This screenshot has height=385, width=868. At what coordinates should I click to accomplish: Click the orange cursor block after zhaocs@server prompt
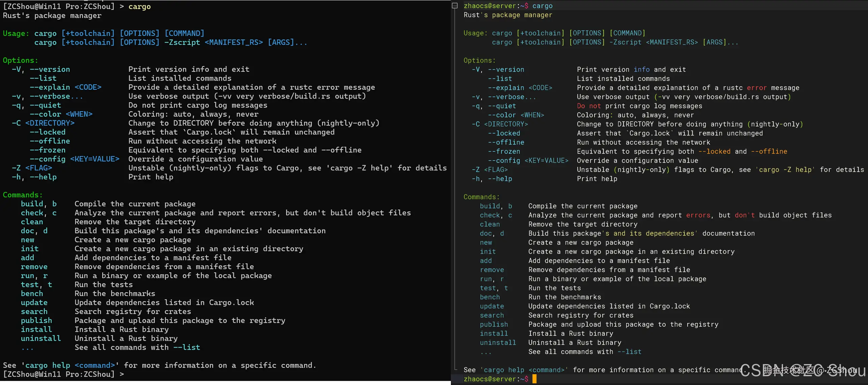pyautogui.click(x=534, y=379)
